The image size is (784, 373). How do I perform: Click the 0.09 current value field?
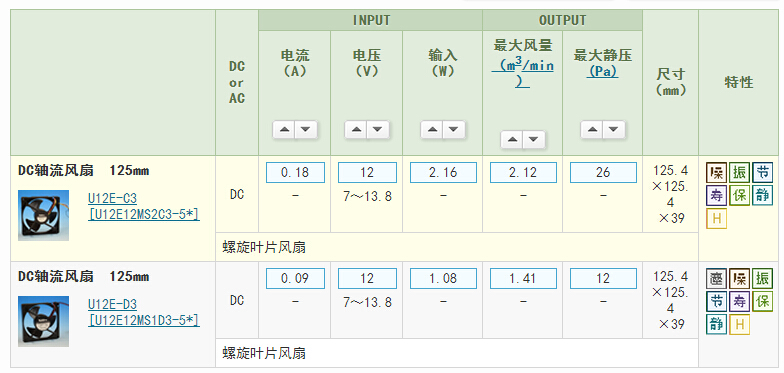click(x=295, y=278)
